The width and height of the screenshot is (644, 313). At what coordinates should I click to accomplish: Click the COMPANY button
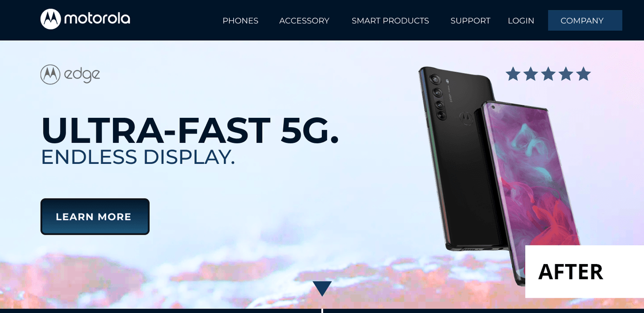pos(585,21)
